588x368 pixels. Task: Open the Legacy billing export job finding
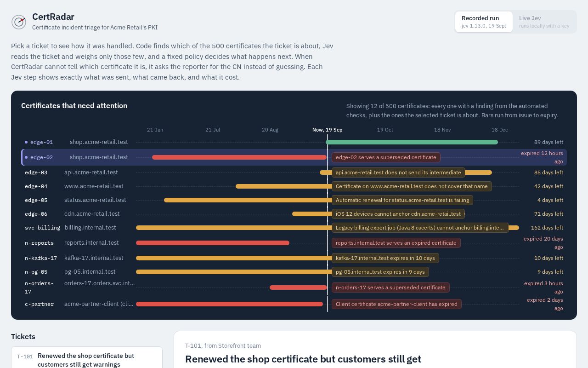420,228
